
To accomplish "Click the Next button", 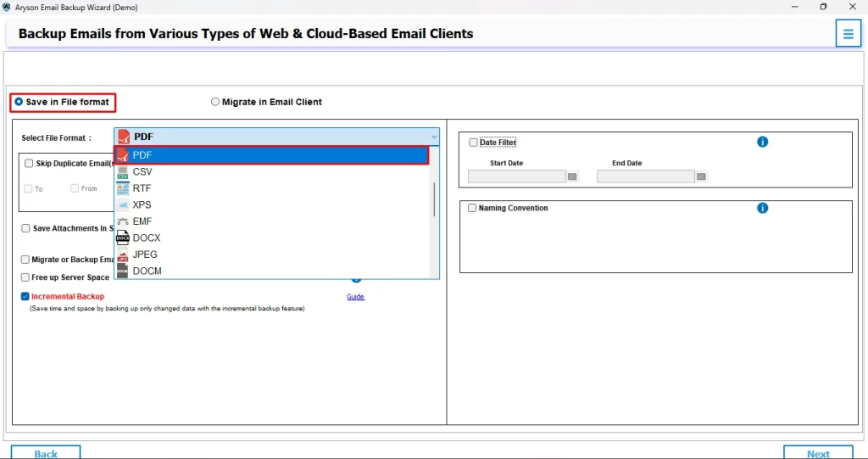I will (818, 453).
